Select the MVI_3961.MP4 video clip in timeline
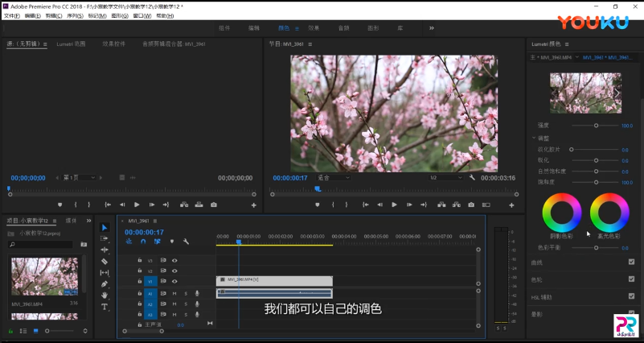The width and height of the screenshot is (644, 343). click(274, 281)
